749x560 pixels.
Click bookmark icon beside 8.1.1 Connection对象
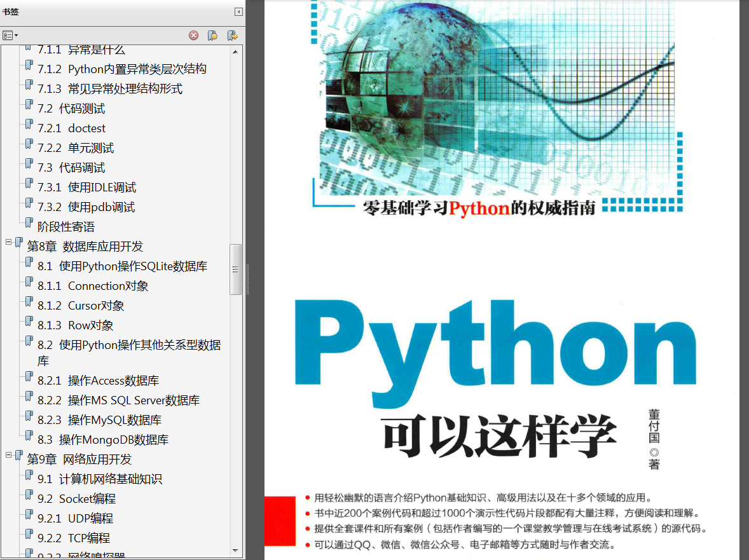[29, 282]
